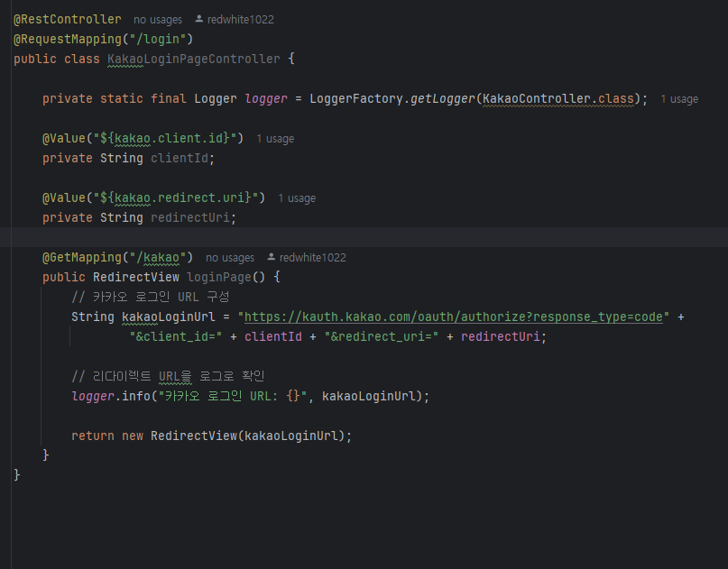
Task: Click the "카카오 로그인 URL: {}" log string
Action: point(233,396)
